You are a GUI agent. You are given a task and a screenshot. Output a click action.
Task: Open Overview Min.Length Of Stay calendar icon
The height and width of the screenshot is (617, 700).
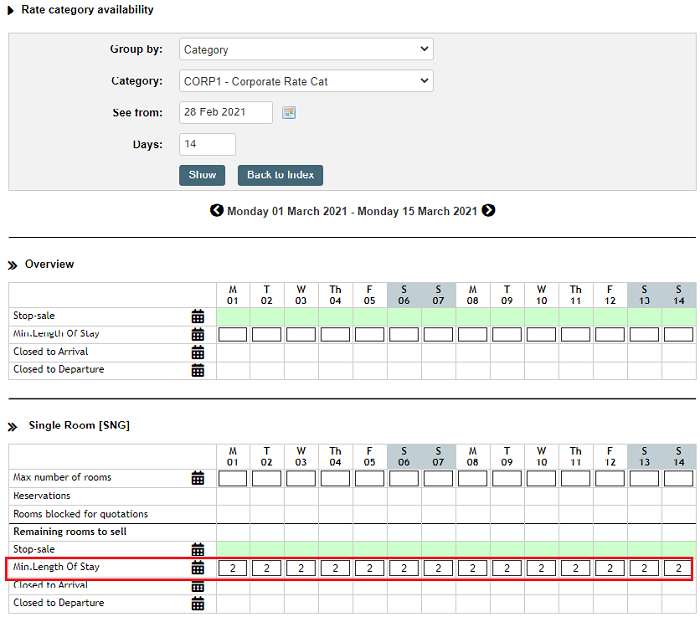(198, 334)
